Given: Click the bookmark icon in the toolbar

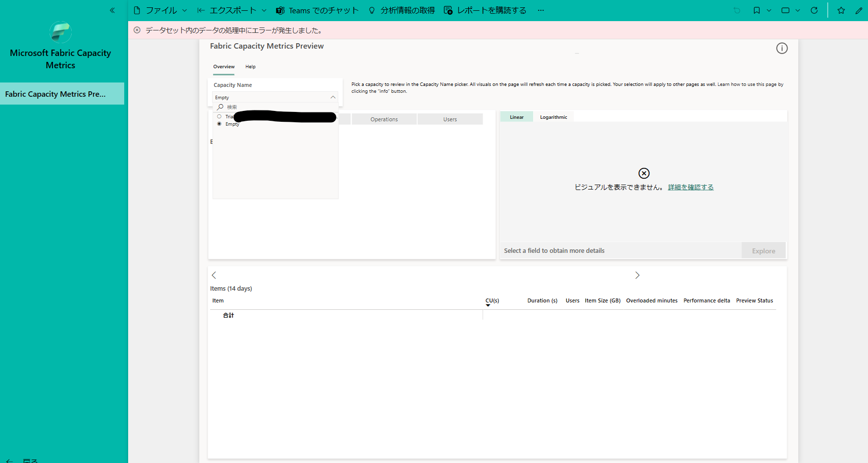Looking at the screenshot, I should [x=757, y=10].
